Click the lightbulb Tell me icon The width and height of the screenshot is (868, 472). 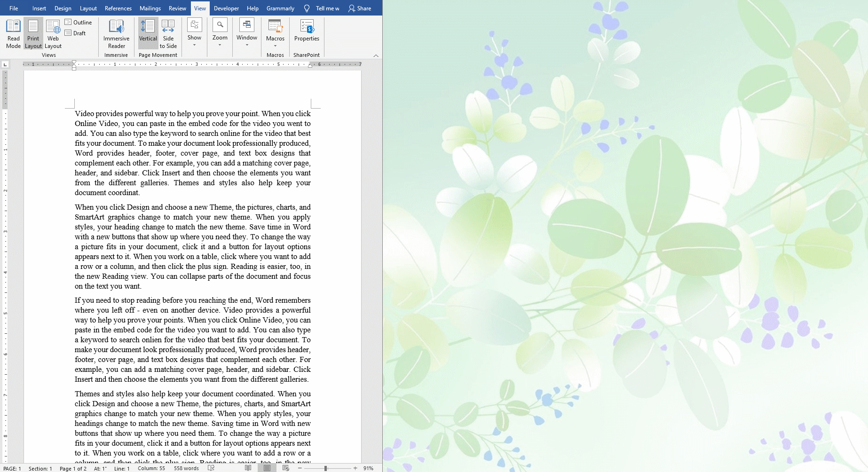(x=307, y=8)
